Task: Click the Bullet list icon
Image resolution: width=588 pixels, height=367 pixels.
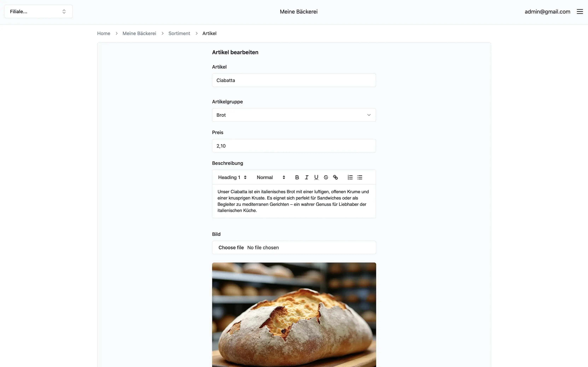Action: click(x=360, y=177)
